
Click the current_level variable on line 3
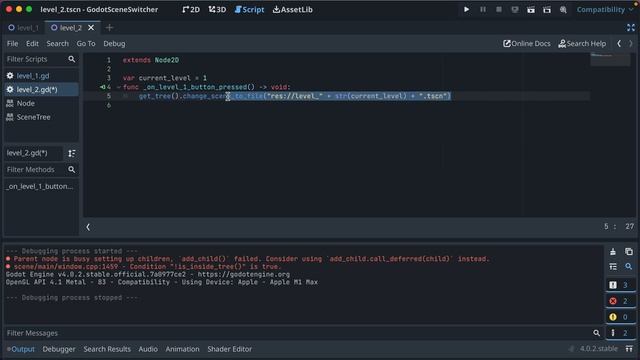pyautogui.click(x=164, y=78)
